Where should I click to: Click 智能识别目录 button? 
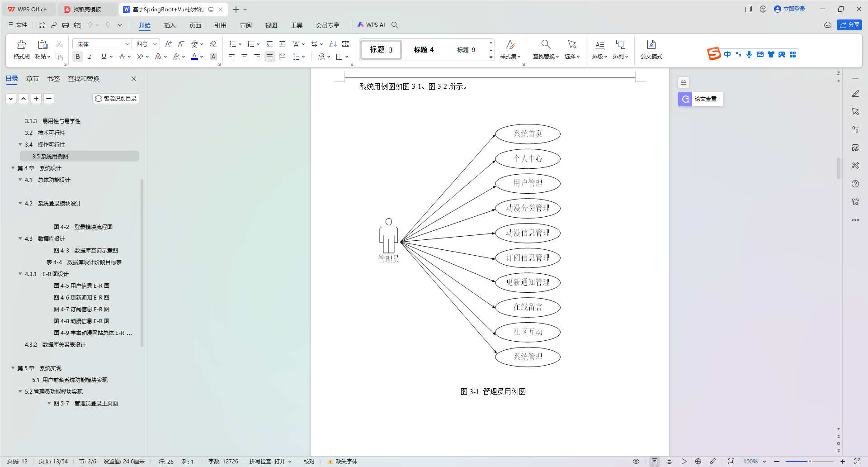tap(116, 99)
